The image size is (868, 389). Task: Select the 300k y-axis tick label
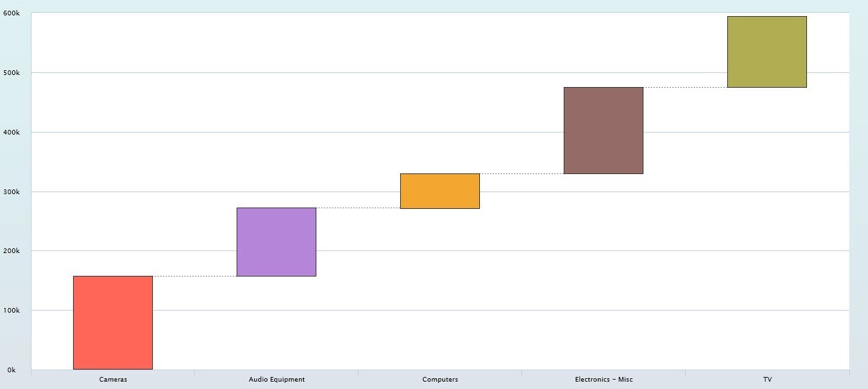(x=11, y=191)
